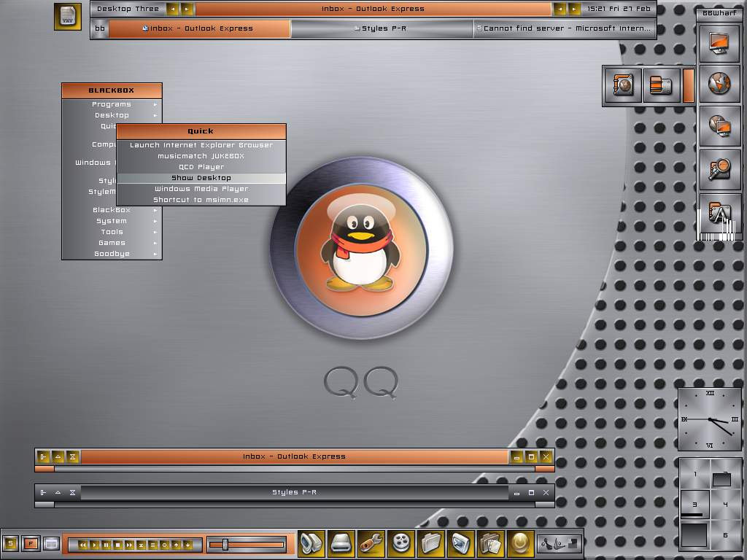Toggle window shade on Inbox window titlebar
The height and width of the screenshot is (560, 747).
point(72,457)
